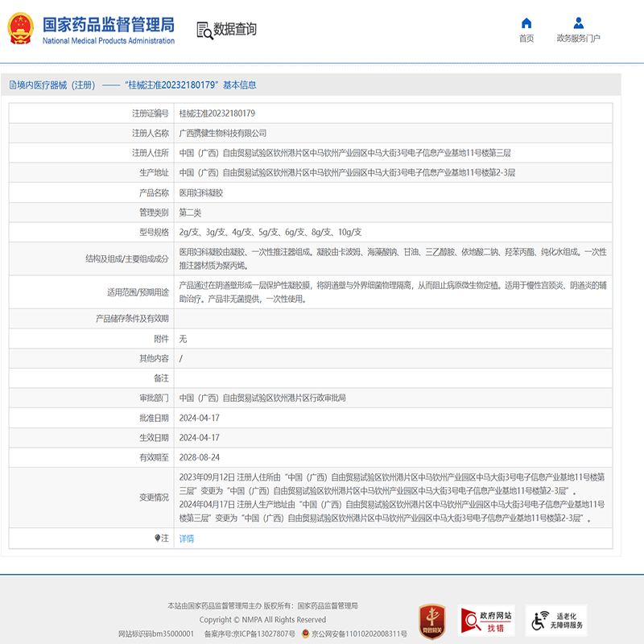The image size is (644, 644).
Task: Click 首页 label in header
Action: 526,38
